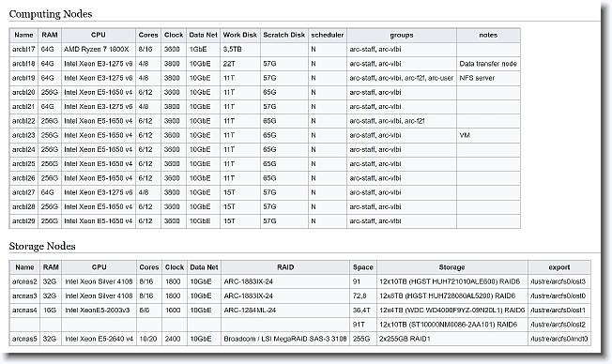Image resolution: width=612 pixels, height=364 pixels.
Task: Click the notes column header
Action: pyautogui.click(x=488, y=35)
